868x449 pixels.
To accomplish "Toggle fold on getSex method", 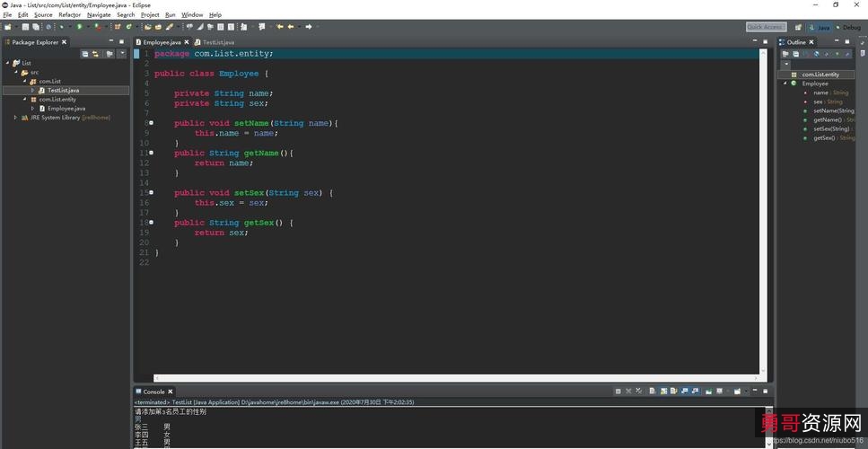I will click(151, 223).
